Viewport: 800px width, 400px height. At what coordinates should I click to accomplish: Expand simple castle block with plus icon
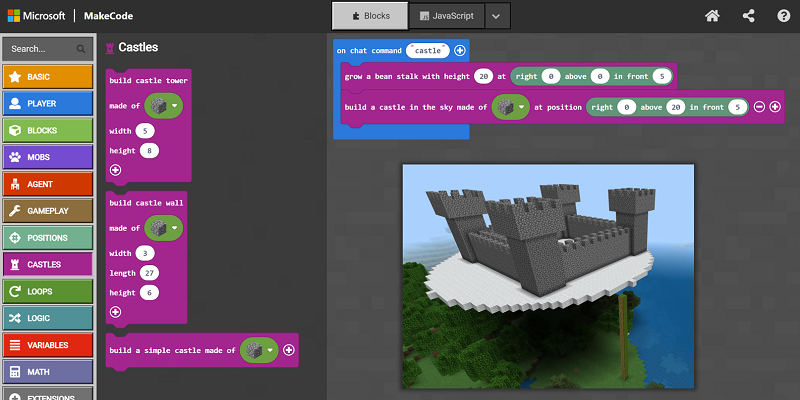click(x=289, y=350)
